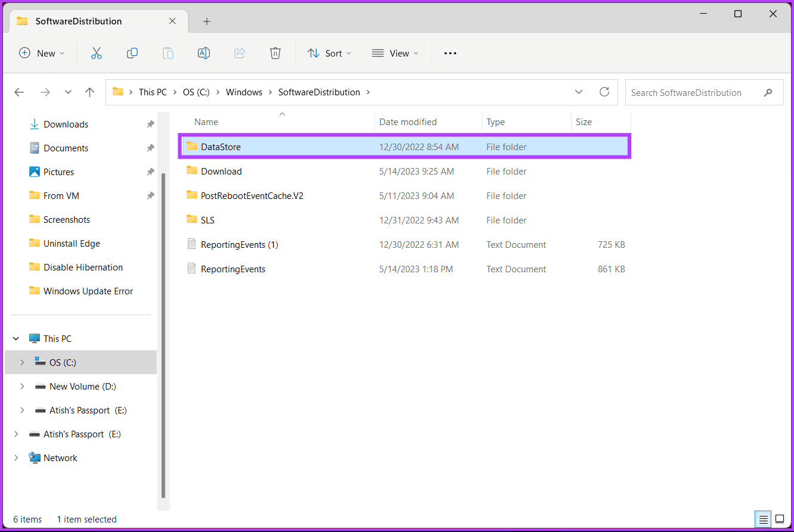This screenshot has width=794, height=532.
Task: Delete selection with the trash icon
Action: (x=275, y=53)
